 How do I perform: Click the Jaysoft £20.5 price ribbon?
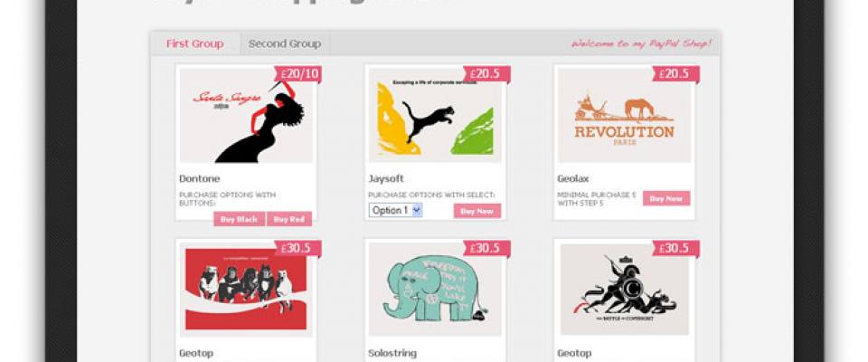coord(487,74)
